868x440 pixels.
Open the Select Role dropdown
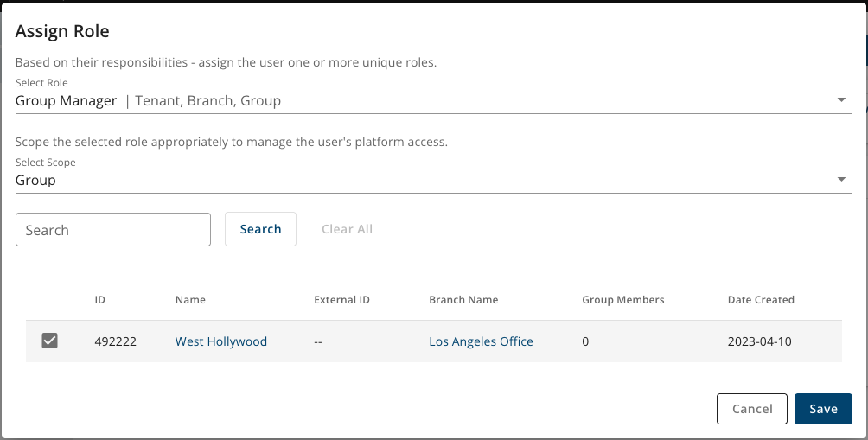click(x=433, y=101)
